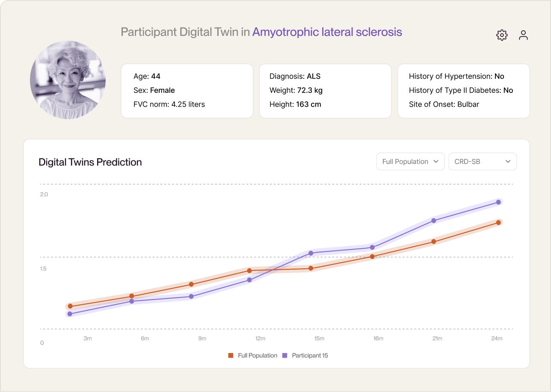Toggle Participant 15 series in legend
551x392 pixels.
tap(305, 356)
